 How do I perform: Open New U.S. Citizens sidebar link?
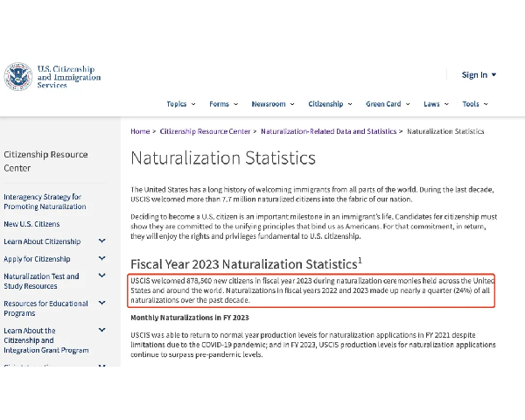pos(31,224)
